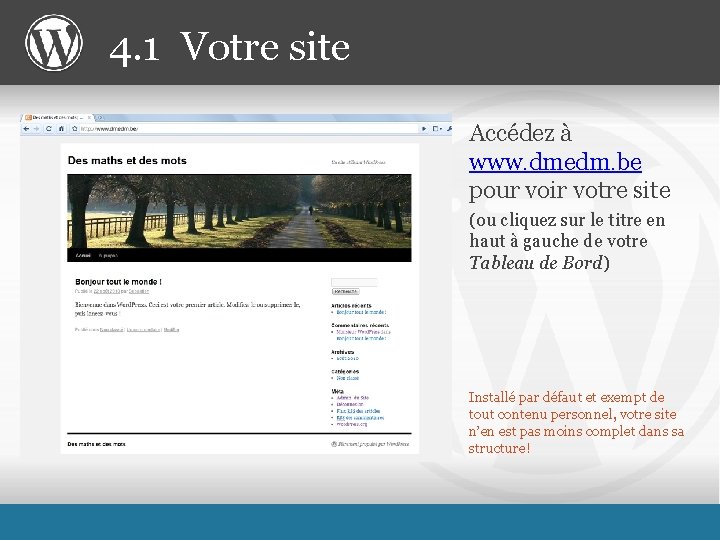Viewport: 720px width, 540px height.
Task: Click the footer 'propulsé par WordPress' link
Action: coord(370,444)
